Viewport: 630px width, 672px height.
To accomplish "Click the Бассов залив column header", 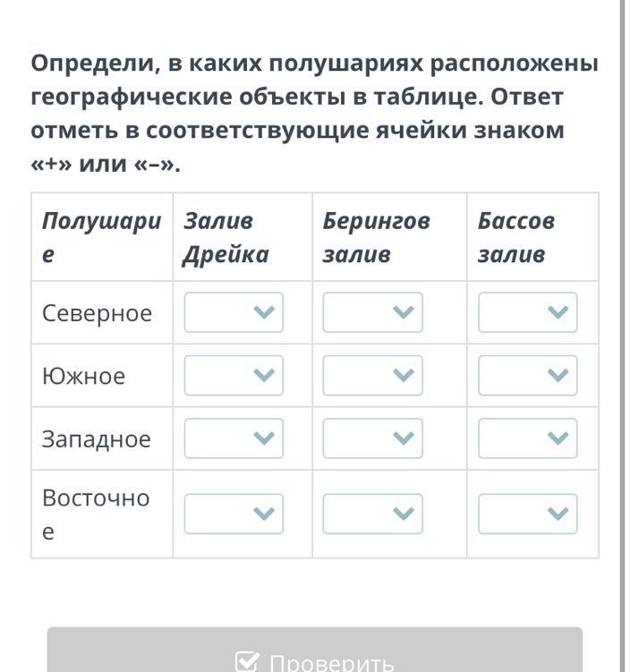I will click(x=515, y=237).
